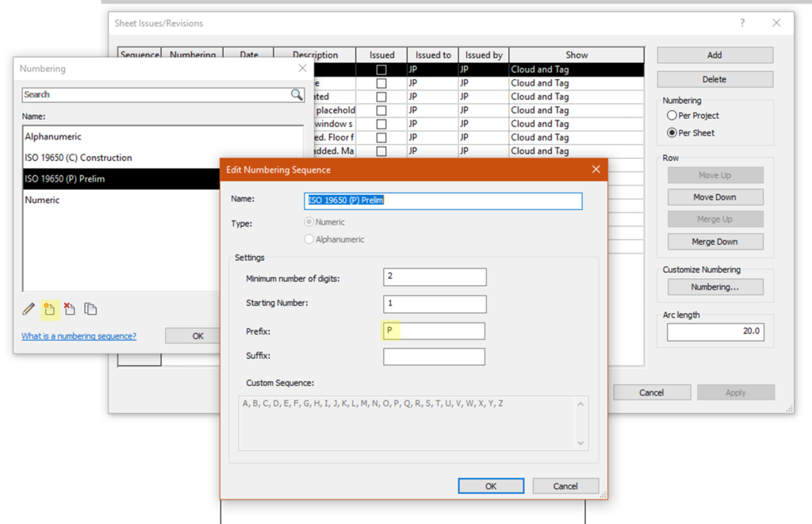Click the Show column header
812x524 pixels.
click(x=576, y=55)
